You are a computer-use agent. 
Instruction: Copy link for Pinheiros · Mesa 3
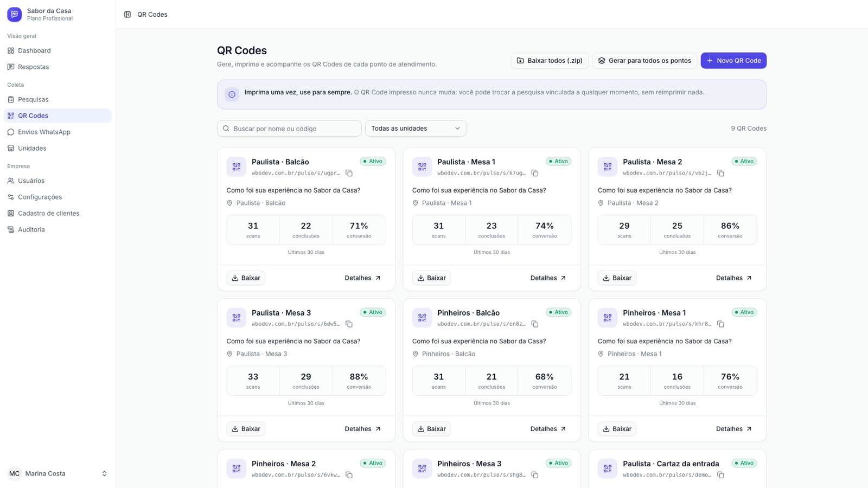(535, 475)
